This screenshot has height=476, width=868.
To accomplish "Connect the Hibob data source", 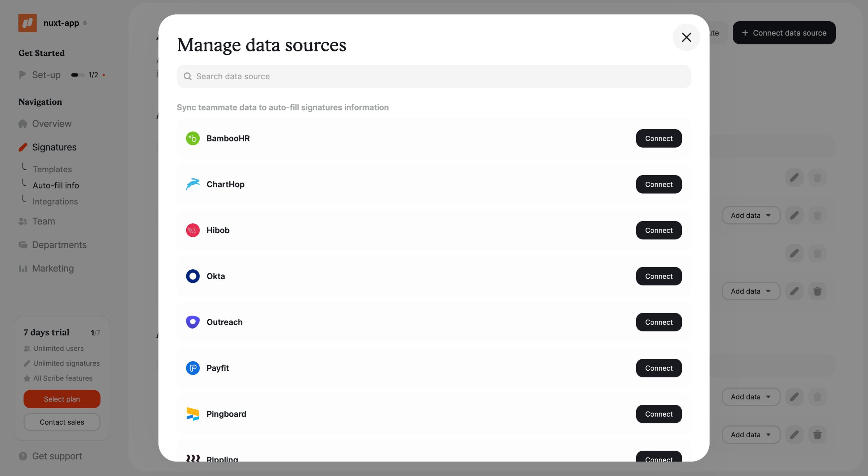I will click(659, 230).
